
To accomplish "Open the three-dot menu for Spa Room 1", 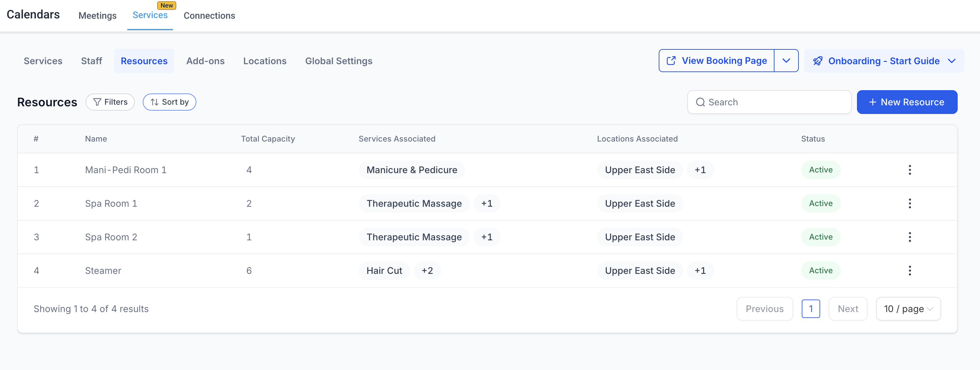I will tap(909, 203).
